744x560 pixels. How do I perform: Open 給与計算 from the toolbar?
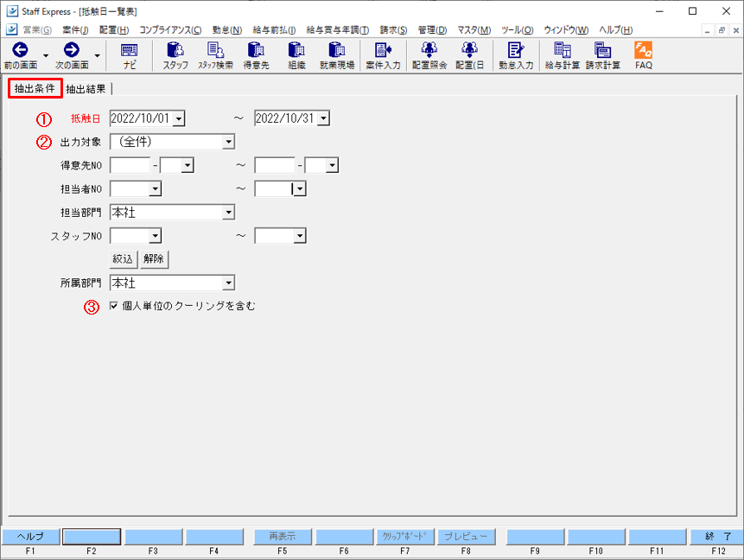click(563, 55)
